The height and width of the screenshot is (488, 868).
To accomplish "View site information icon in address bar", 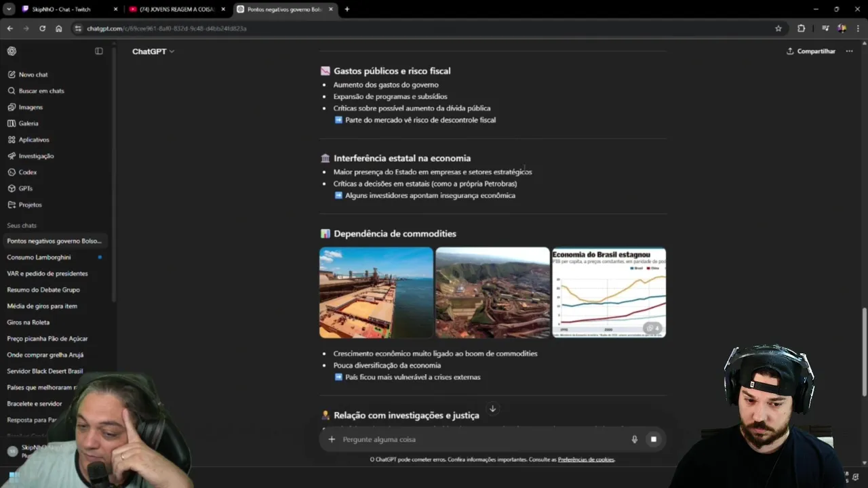I will 79,28.
